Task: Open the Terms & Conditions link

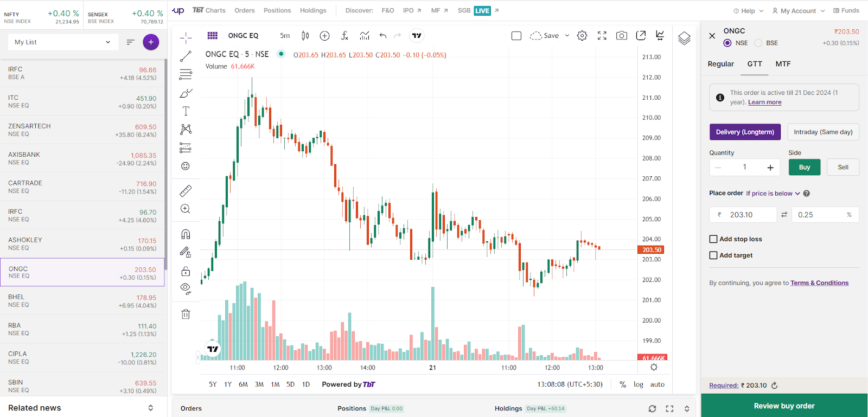Action: (819, 283)
